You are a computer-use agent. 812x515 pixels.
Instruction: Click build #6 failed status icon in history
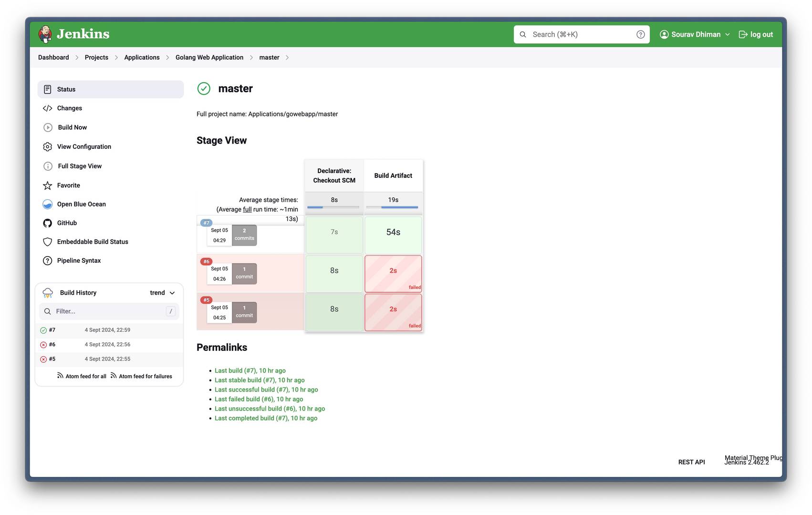(x=43, y=345)
